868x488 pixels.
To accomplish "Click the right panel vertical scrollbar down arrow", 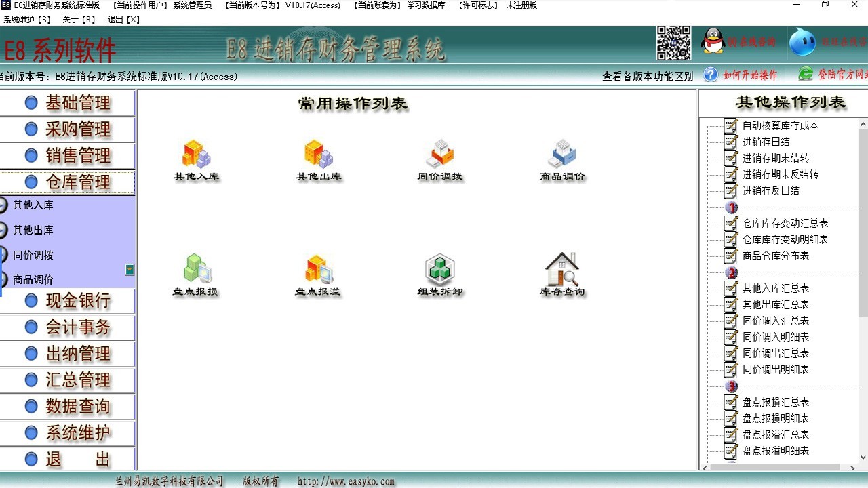I will [863, 457].
